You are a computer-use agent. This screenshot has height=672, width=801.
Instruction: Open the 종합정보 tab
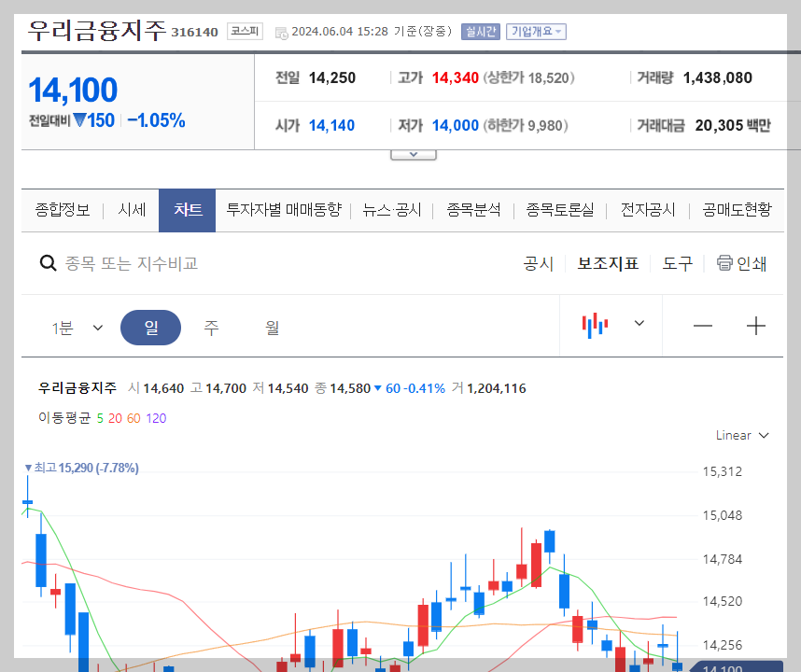tap(63, 210)
